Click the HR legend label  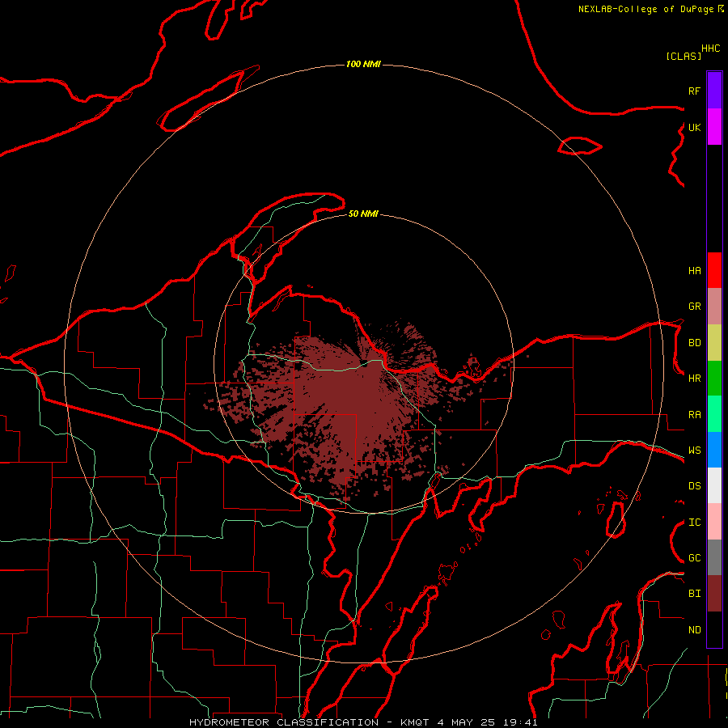[694, 379]
